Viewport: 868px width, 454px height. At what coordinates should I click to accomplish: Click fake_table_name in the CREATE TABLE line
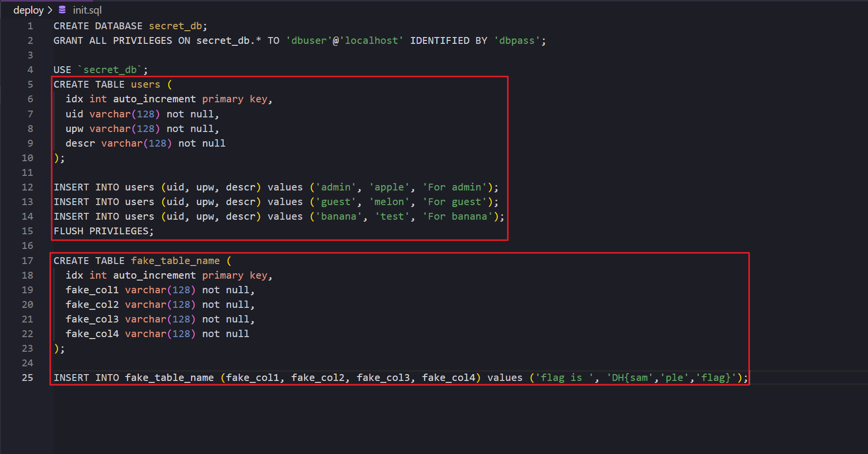pyautogui.click(x=175, y=261)
